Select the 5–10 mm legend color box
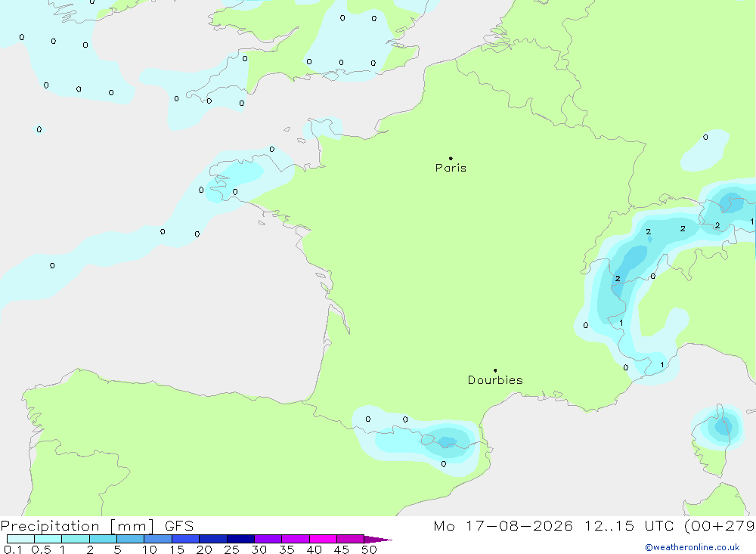756x554 pixels. click(131, 539)
